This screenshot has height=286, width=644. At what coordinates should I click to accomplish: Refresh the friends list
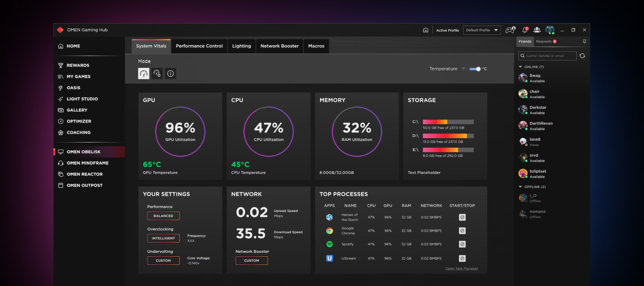point(582,56)
